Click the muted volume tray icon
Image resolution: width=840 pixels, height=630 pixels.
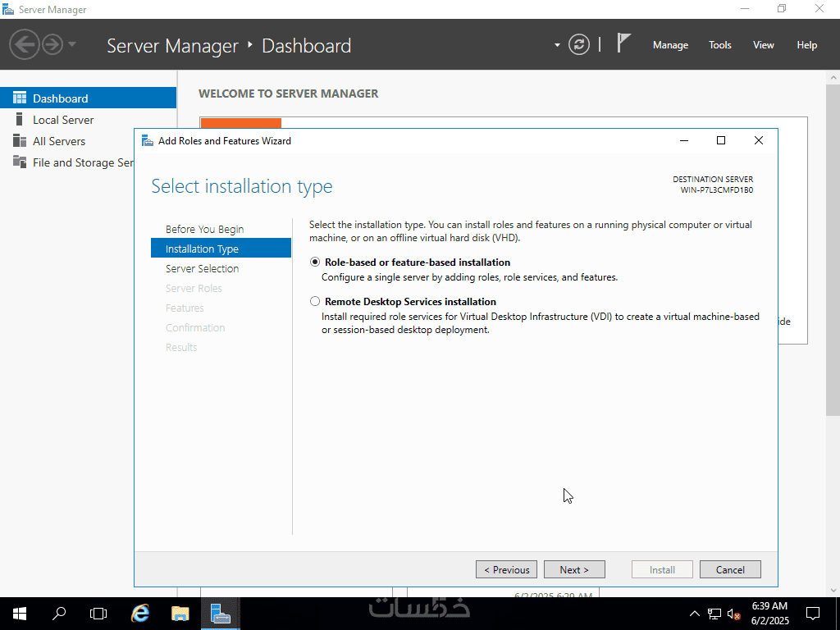click(733, 614)
